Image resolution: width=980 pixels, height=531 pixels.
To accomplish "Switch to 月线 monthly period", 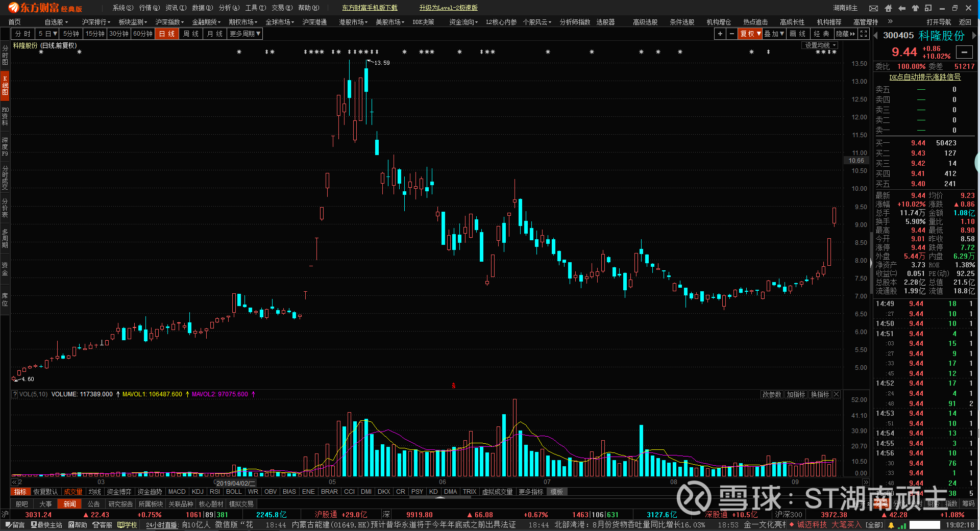I will (x=215, y=34).
